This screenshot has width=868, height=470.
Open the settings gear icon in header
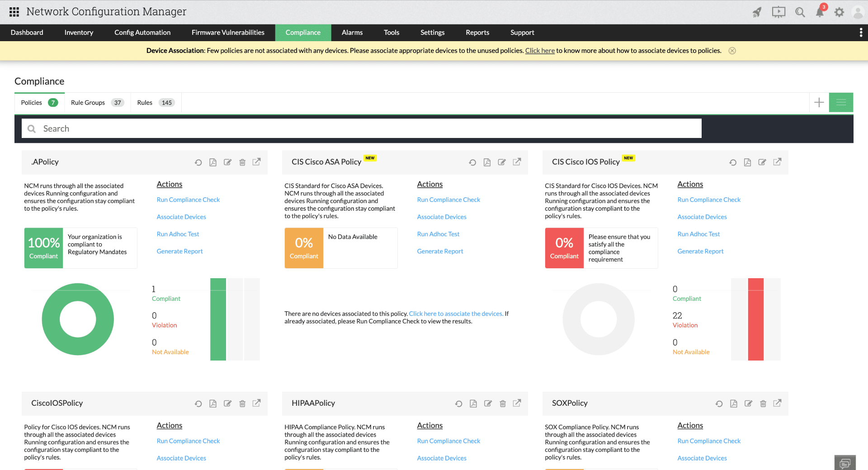tap(839, 12)
